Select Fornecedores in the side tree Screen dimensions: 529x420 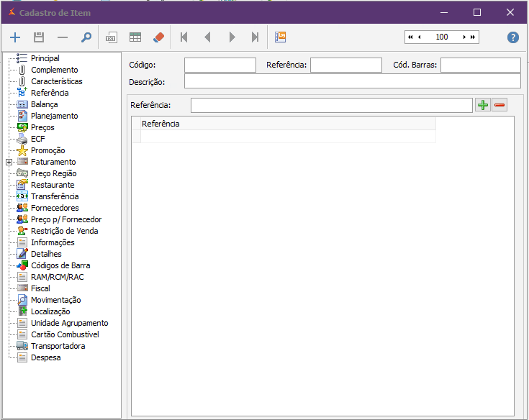click(x=55, y=208)
